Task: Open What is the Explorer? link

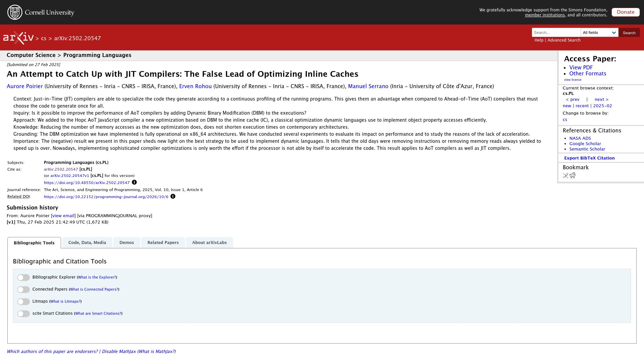Action: tap(97, 278)
